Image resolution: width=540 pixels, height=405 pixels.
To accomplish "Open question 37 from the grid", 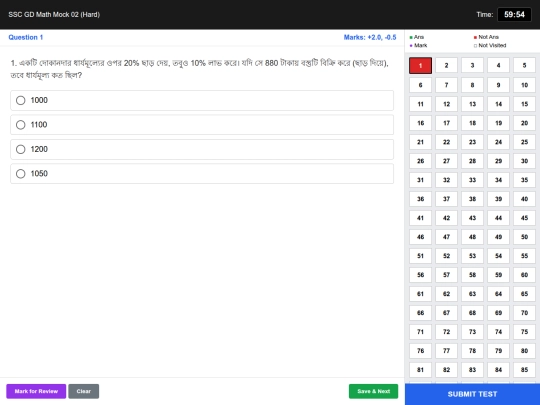I will (446, 199).
